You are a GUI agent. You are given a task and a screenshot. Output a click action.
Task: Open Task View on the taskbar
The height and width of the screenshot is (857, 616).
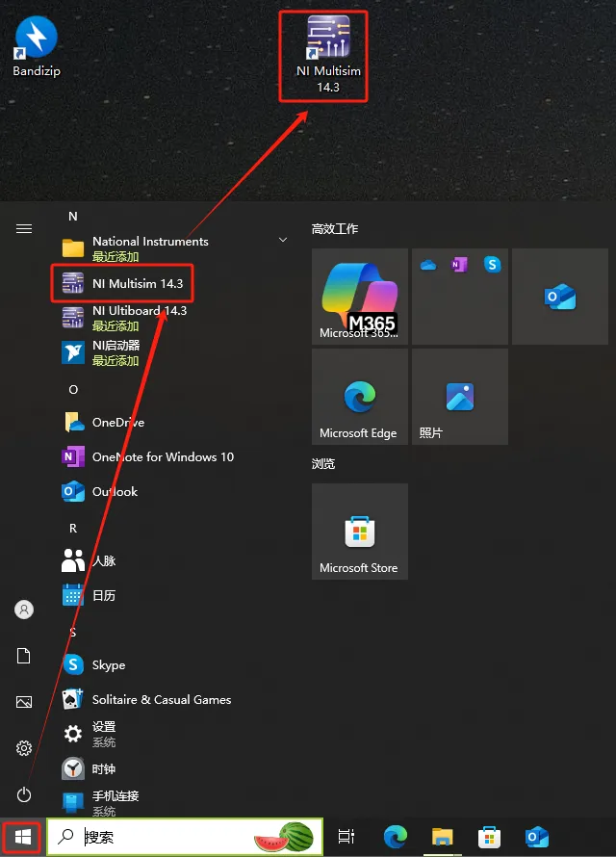[x=346, y=836]
